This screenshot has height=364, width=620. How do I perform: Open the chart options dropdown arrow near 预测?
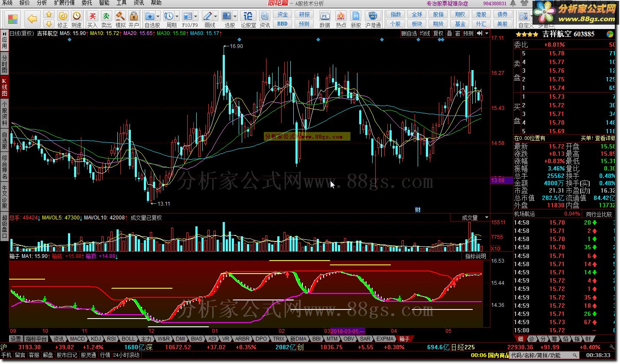click(487, 33)
